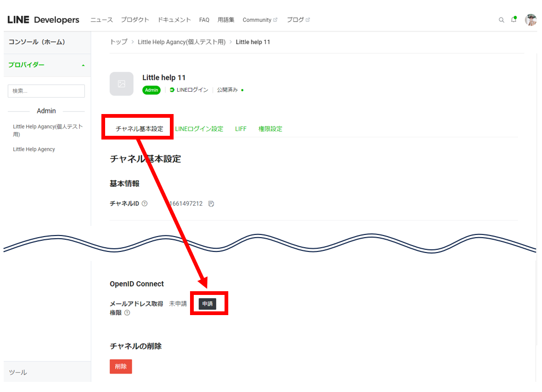Click the provider search input field
Image resolution: width=542 pixels, height=392 pixels.
(46, 91)
